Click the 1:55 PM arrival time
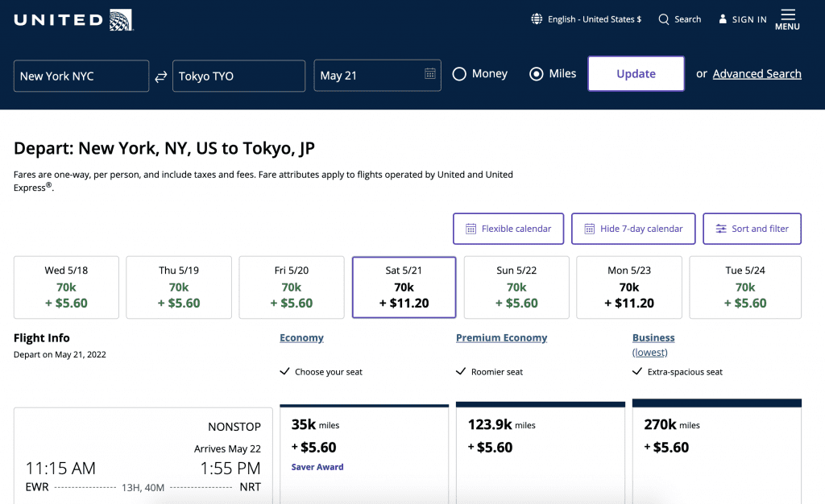This screenshot has width=825, height=504. click(230, 469)
